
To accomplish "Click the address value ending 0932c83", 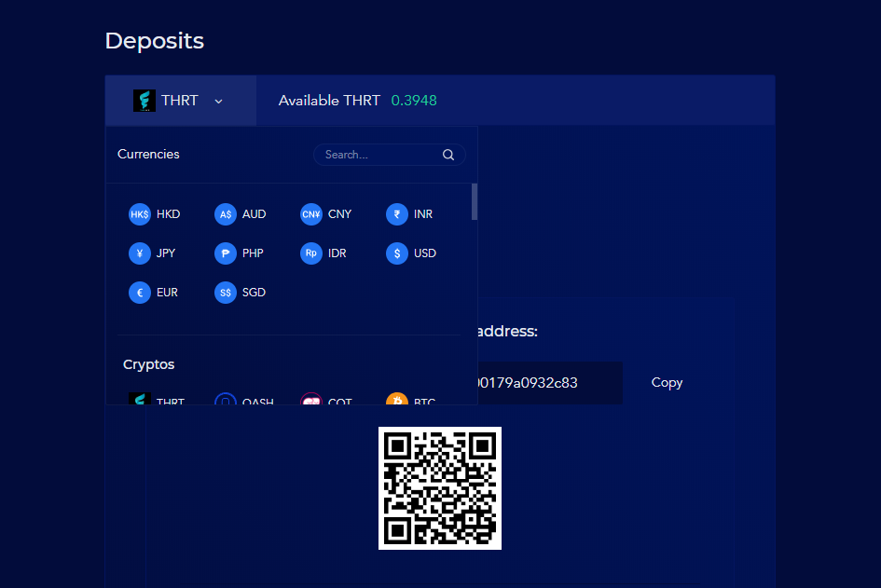I will (527, 382).
